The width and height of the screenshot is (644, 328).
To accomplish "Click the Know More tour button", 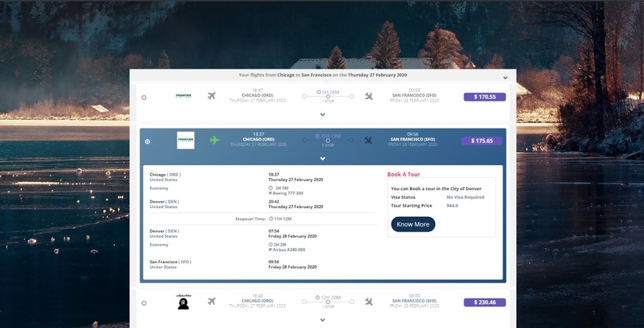I will (413, 224).
